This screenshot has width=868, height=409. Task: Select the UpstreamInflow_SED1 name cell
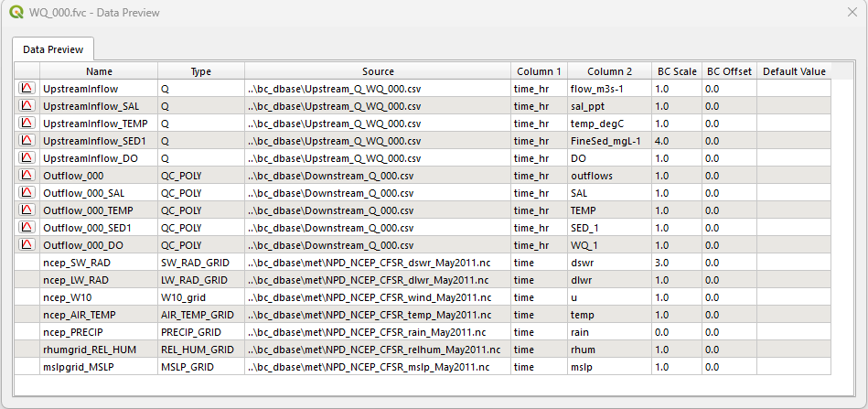99,141
